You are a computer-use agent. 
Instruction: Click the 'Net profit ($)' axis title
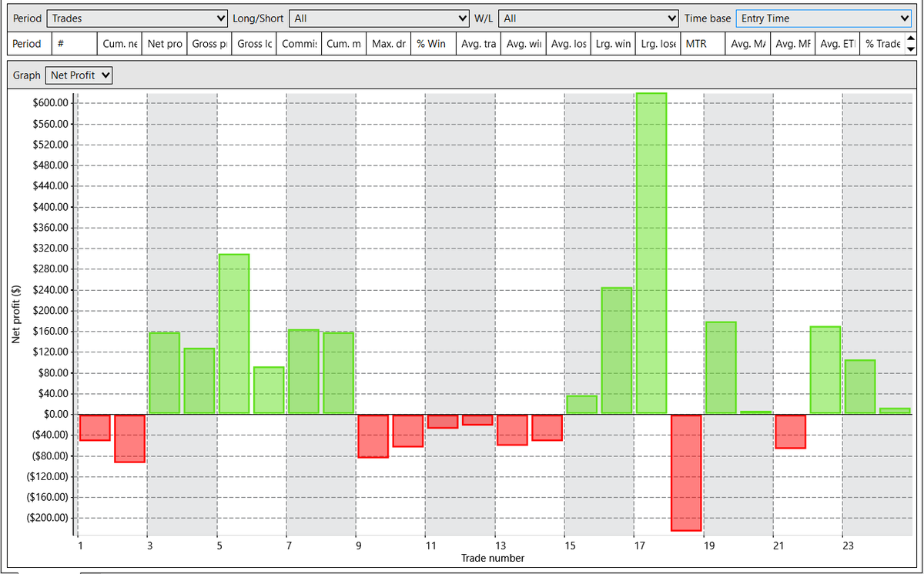(x=15, y=315)
